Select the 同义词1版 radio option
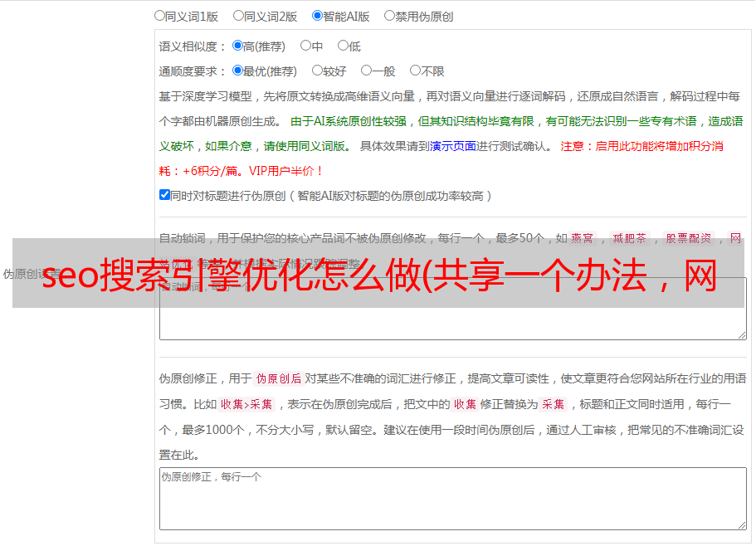Viewport: 756px width, 546px height. [x=159, y=16]
